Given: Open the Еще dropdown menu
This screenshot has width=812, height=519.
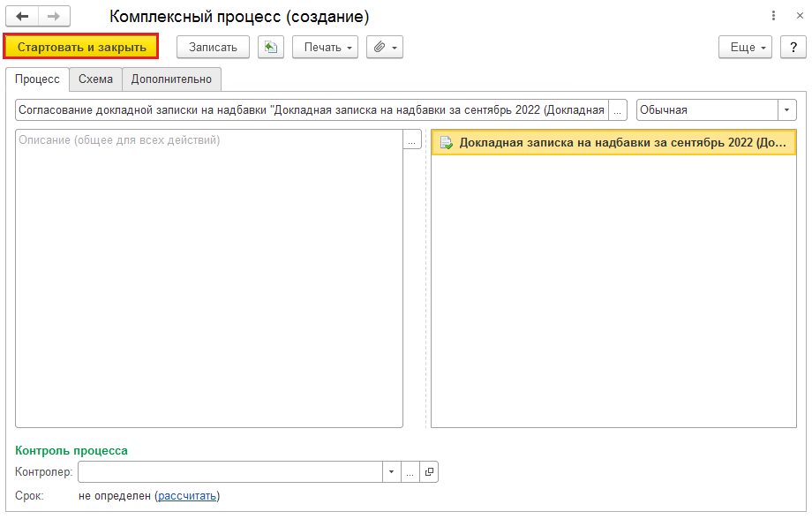Looking at the screenshot, I should 745,47.
